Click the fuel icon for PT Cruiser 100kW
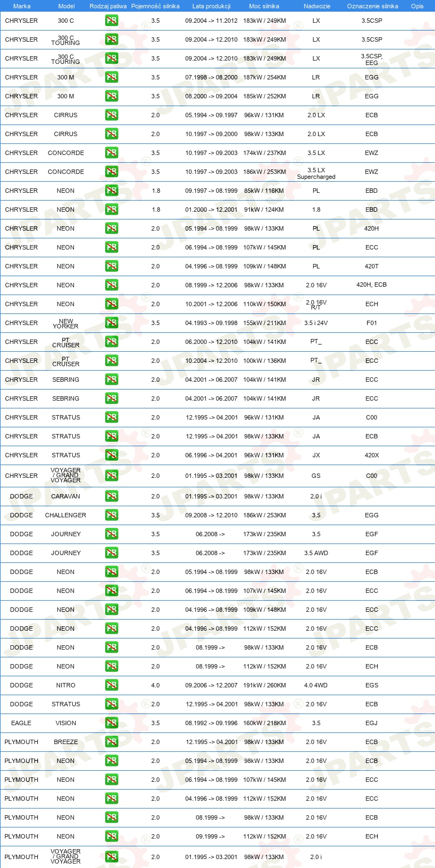This screenshot has width=435, height=868. (x=111, y=361)
